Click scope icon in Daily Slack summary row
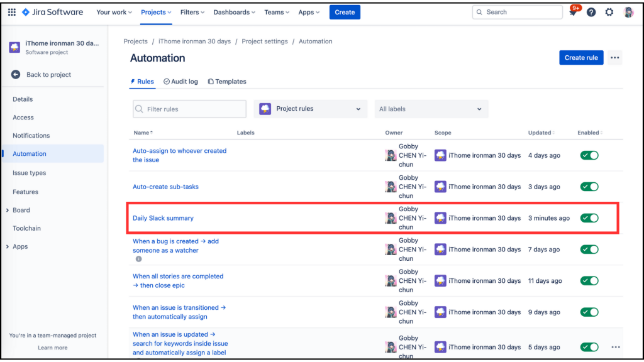 tap(440, 218)
